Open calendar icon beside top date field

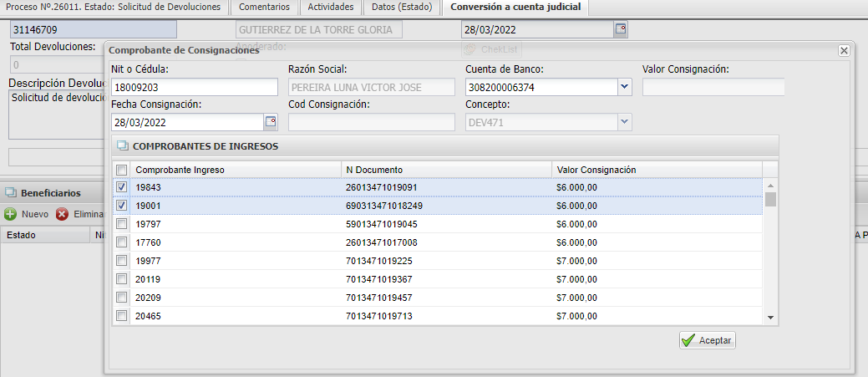(620, 29)
